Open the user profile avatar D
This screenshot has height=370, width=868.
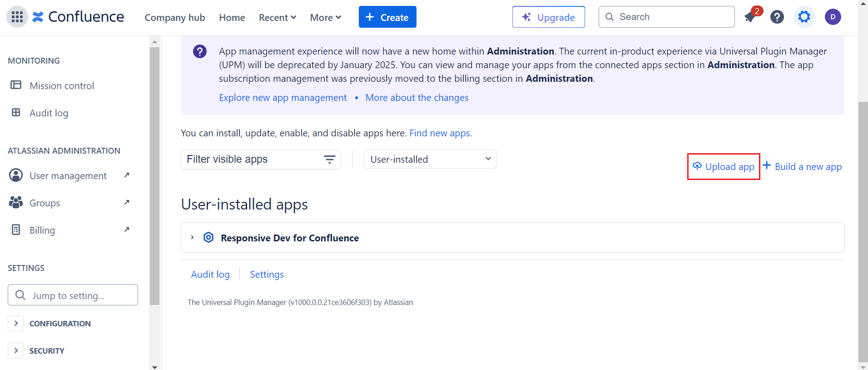tap(833, 17)
